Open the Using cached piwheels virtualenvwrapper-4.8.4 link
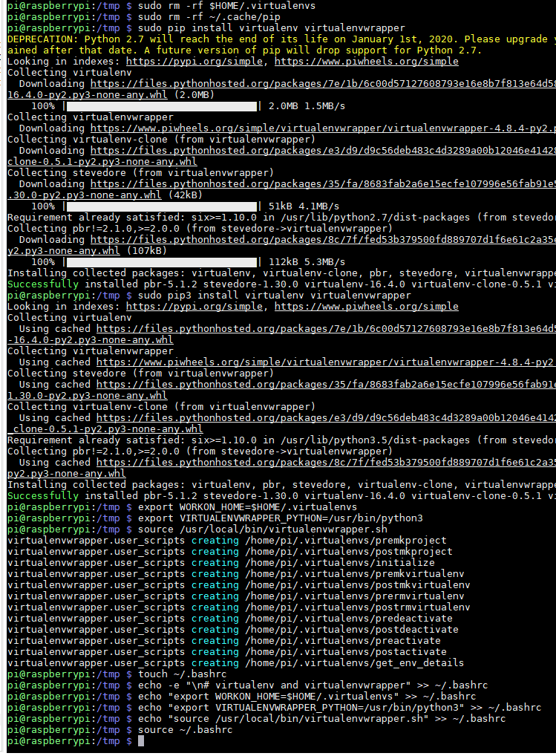 point(326,362)
